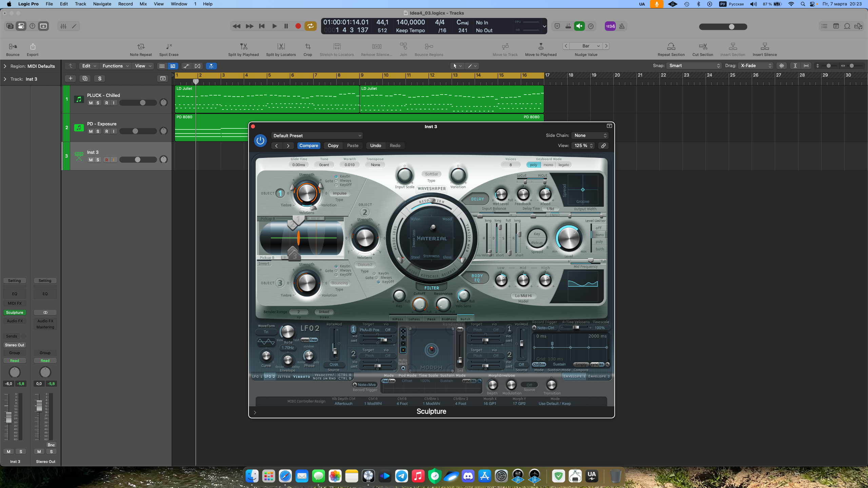Image resolution: width=868 pixels, height=488 pixels.
Task: Click Move to Playhead
Action: (541, 49)
